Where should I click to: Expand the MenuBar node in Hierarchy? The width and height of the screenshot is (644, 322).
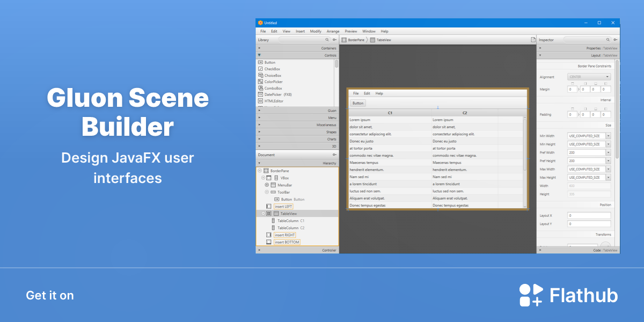267,185
